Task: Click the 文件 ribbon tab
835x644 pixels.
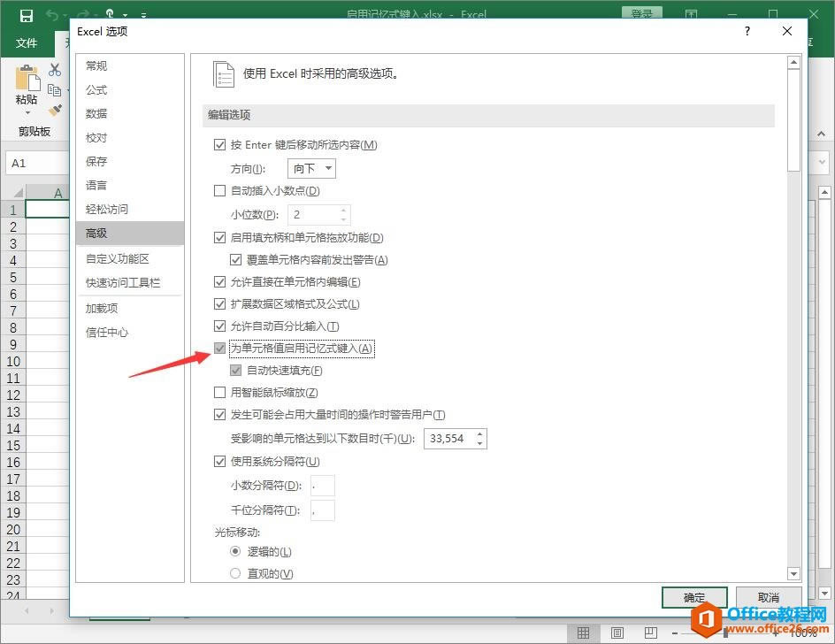Action: [x=27, y=43]
